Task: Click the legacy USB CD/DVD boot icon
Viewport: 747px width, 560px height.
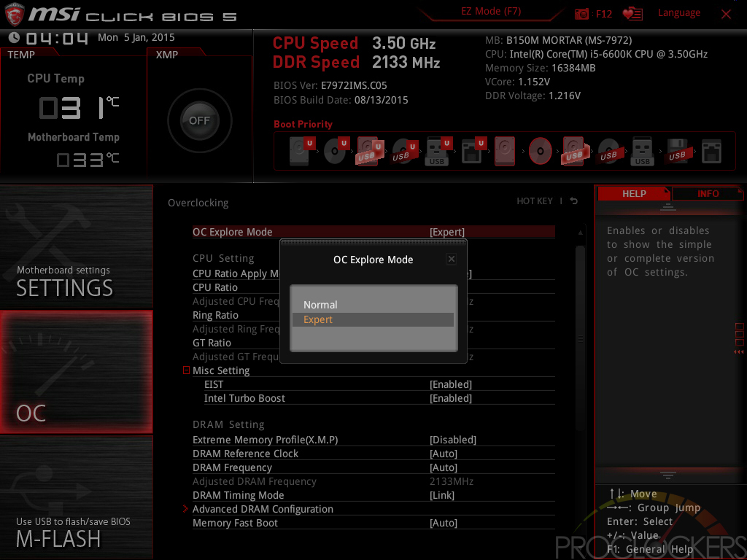Action: (x=609, y=151)
